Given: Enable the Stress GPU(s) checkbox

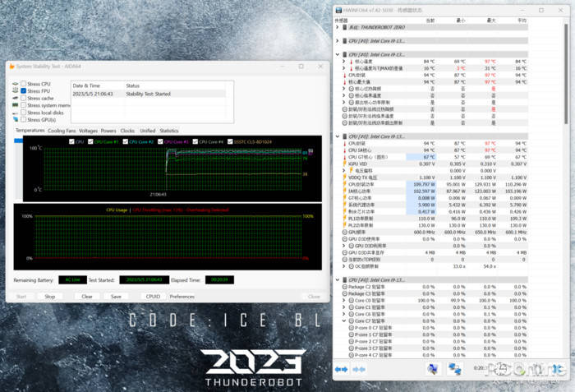Looking at the screenshot, I should (x=24, y=119).
